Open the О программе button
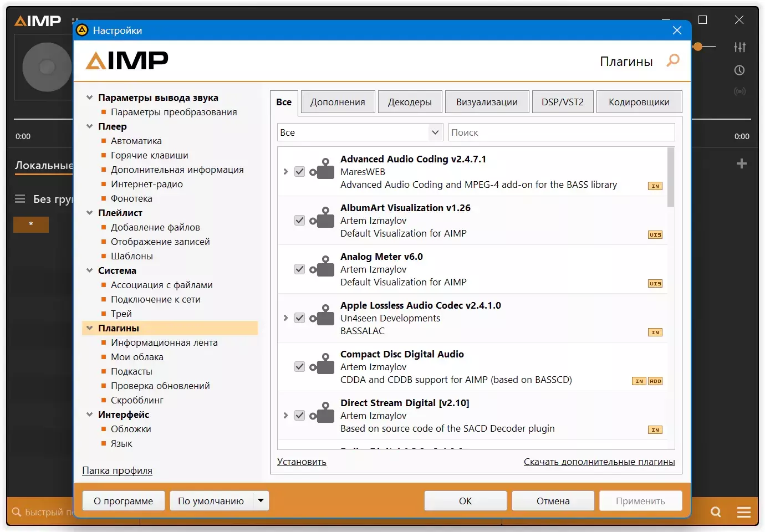This screenshot has height=532, width=765. (x=124, y=501)
